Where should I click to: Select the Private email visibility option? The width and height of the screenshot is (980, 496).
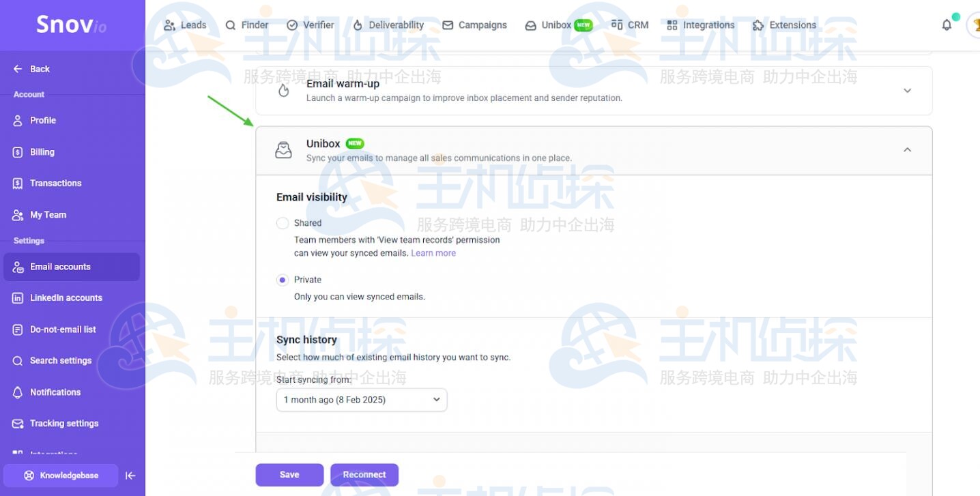click(x=283, y=280)
